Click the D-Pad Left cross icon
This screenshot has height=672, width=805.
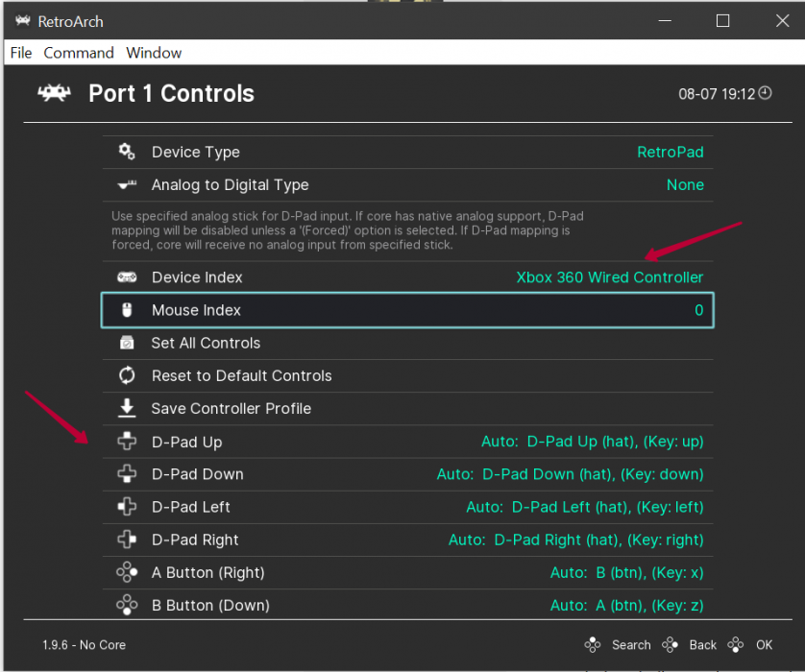(x=127, y=507)
